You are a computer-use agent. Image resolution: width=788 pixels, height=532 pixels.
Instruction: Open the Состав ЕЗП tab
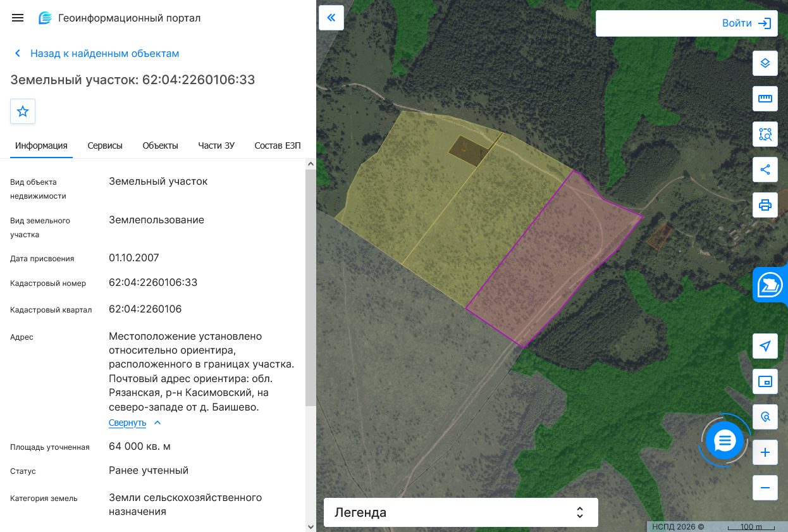[278, 145]
